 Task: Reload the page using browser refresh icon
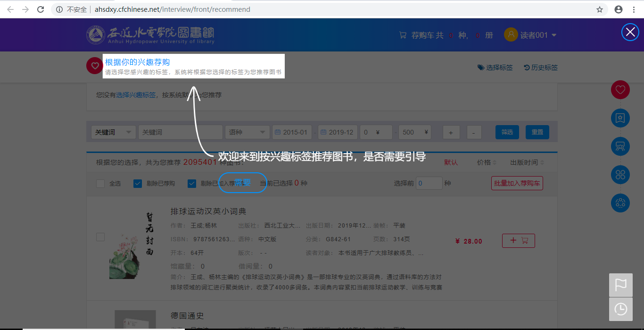coord(41,9)
